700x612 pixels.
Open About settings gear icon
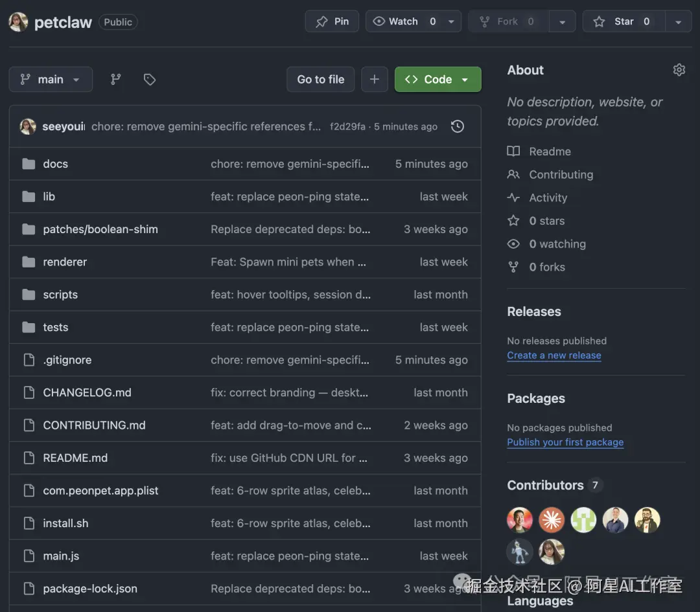pos(679,70)
